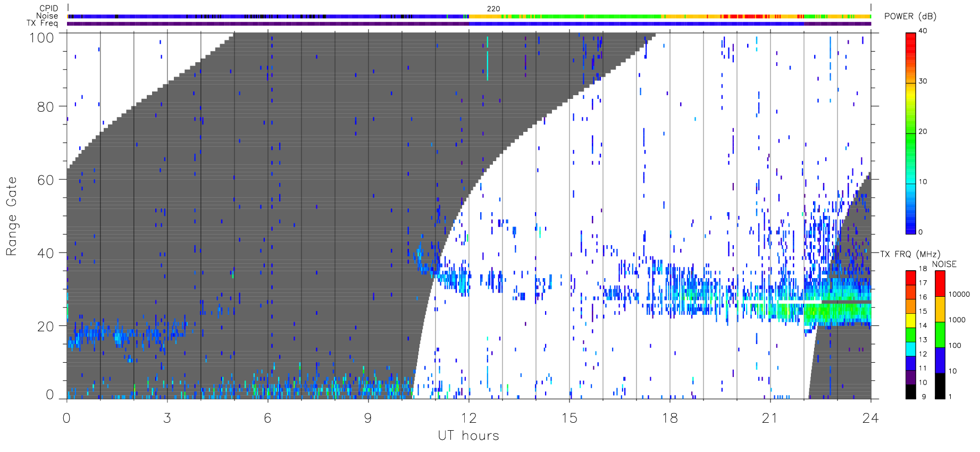Click the TX Freq strip above the plot

pos(469,23)
